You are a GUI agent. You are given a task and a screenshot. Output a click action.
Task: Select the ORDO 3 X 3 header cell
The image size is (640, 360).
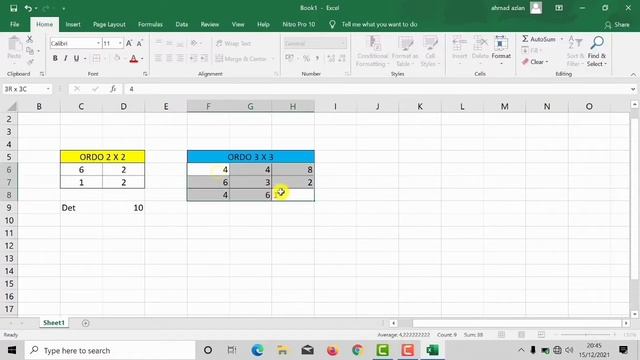click(x=251, y=157)
